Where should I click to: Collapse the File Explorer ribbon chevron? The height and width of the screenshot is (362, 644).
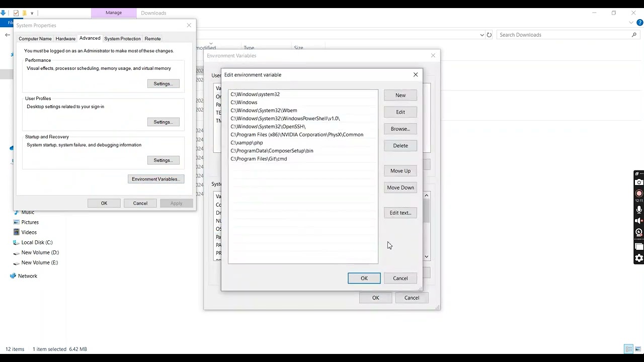click(x=631, y=23)
